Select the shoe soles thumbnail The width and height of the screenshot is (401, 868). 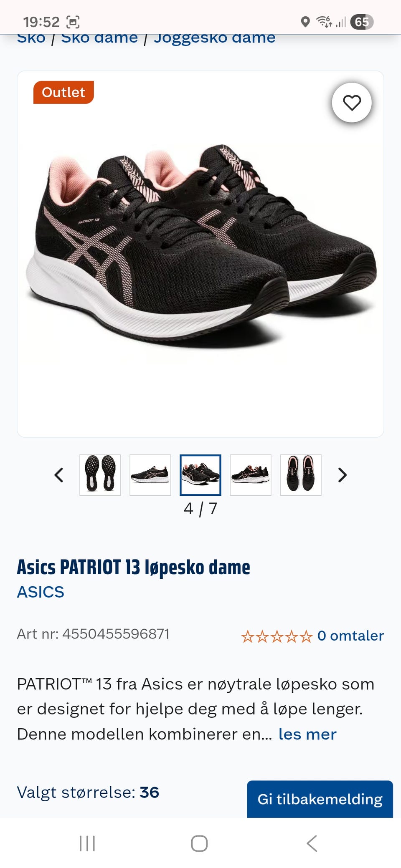[x=100, y=475]
